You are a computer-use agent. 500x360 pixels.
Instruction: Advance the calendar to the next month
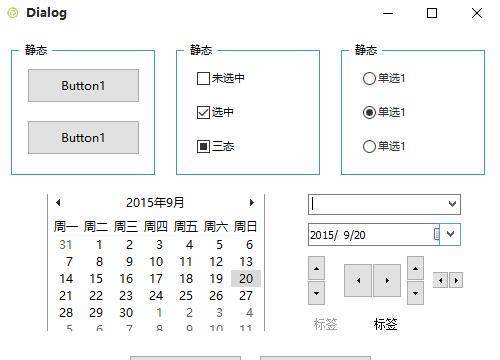(x=252, y=202)
